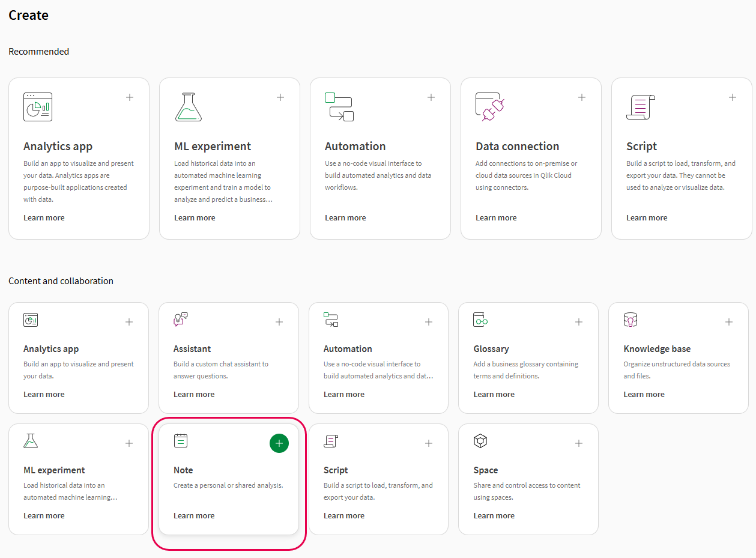Click the green plus button on Note card

[x=279, y=443]
